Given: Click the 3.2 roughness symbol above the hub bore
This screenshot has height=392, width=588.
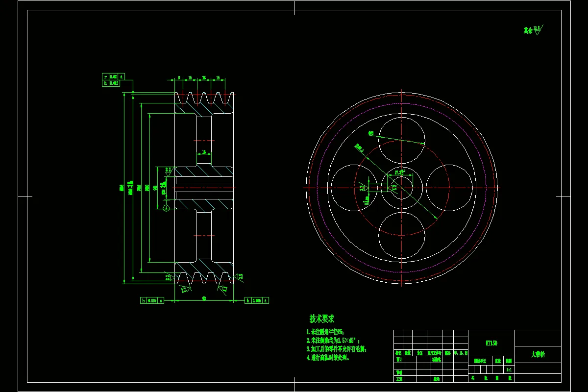Looking at the screenshot, I should (x=168, y=171).
